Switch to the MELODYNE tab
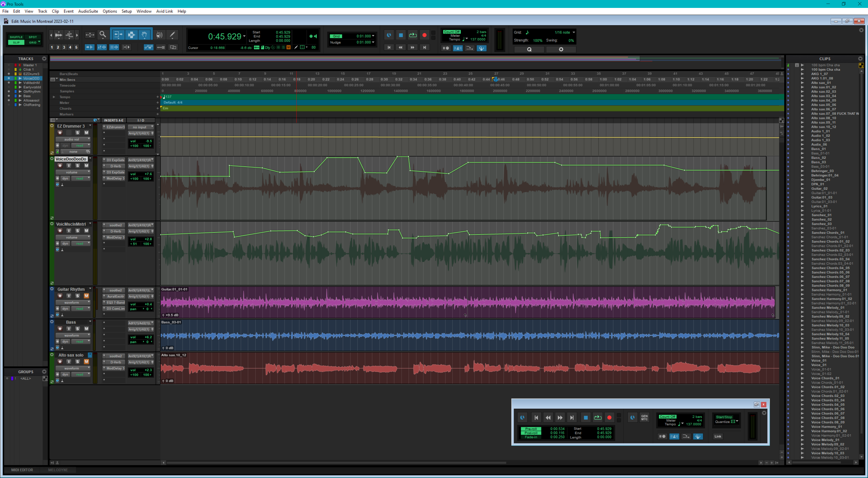 [x=58, y=470]
